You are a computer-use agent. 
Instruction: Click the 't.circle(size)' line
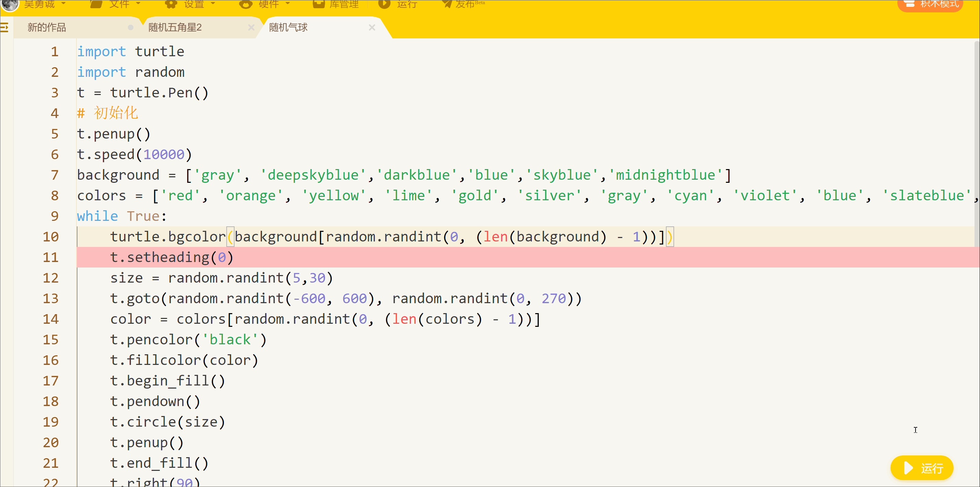tap(168, 421)
